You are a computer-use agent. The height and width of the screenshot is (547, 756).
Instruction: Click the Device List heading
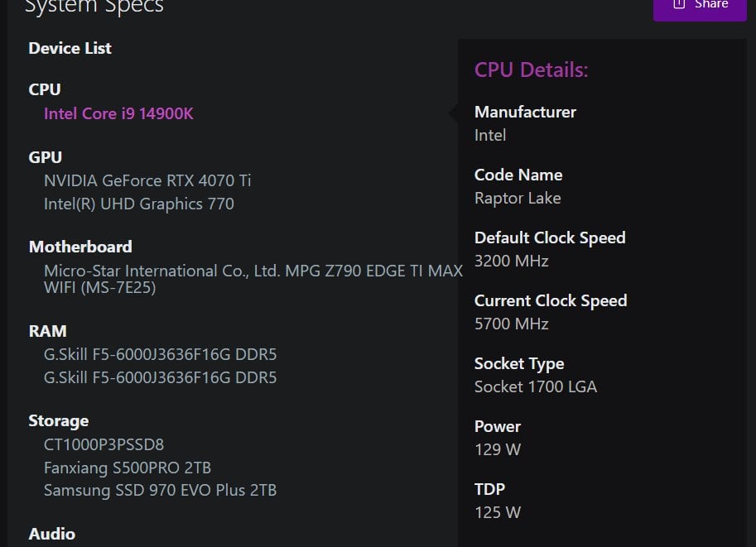(70, 48)
